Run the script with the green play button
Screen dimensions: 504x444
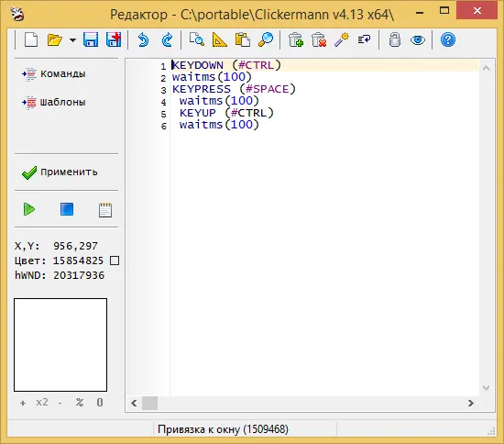[29, 209]
